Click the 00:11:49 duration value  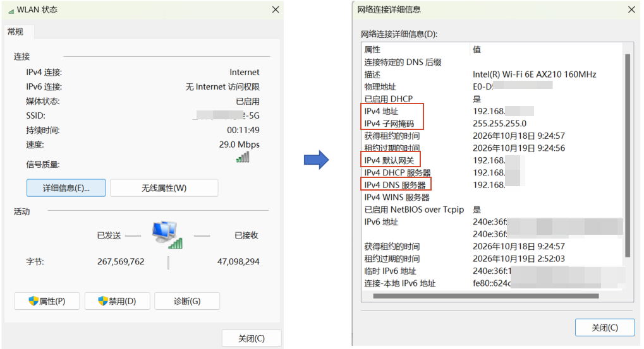243,130
